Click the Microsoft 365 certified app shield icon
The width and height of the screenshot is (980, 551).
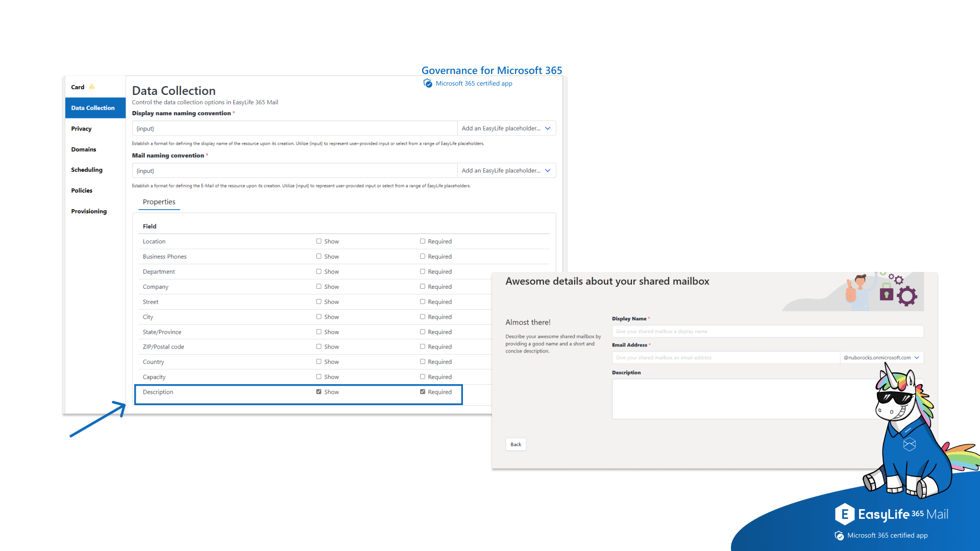(x=428, y=83)
